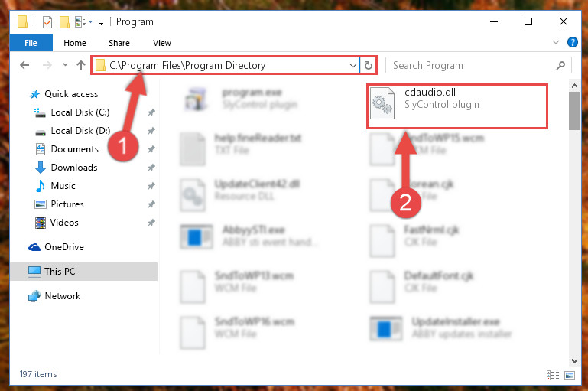Open the File menu

pyautogui.click(x=31, y=43)
